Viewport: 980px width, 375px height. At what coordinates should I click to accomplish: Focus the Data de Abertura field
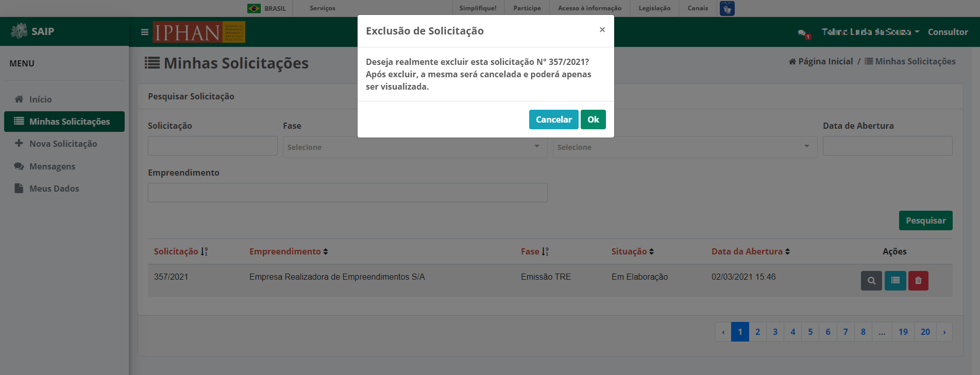tap(888, 146)
